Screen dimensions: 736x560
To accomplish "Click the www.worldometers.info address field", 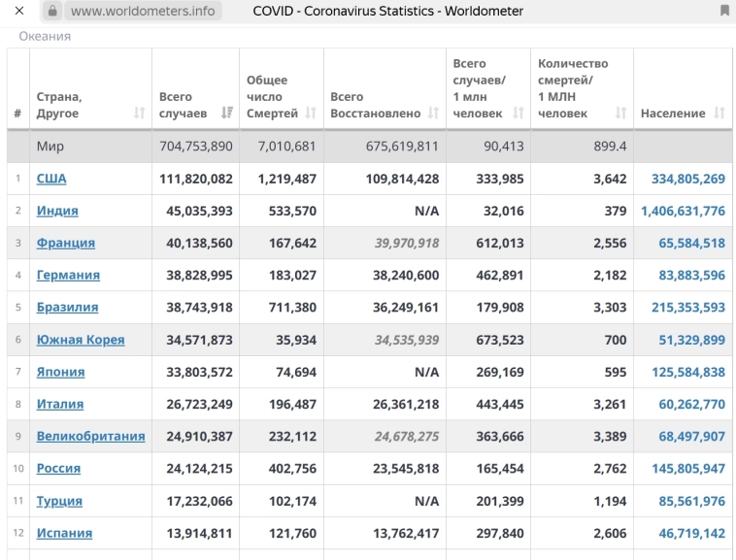I will tap(143, 12).
